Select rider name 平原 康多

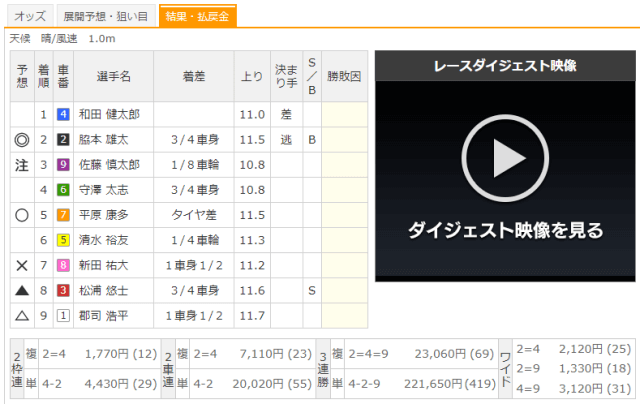[x=103, y=215]
